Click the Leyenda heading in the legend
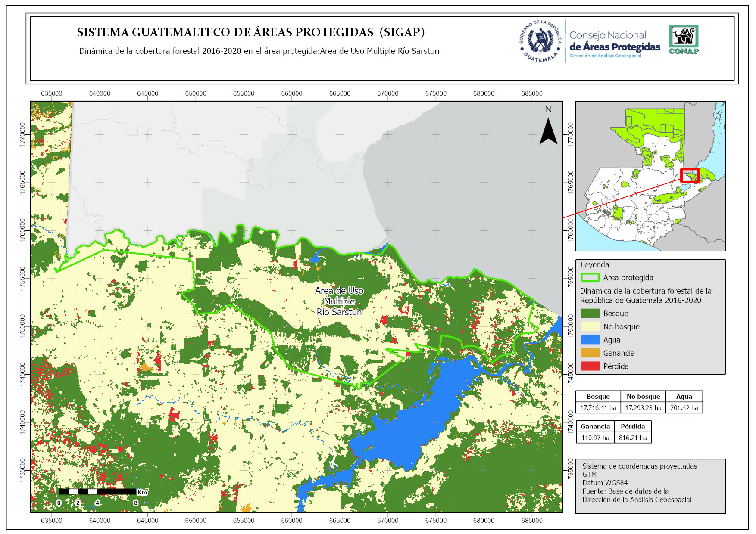756x534 pixels. (x=595, y=265)
